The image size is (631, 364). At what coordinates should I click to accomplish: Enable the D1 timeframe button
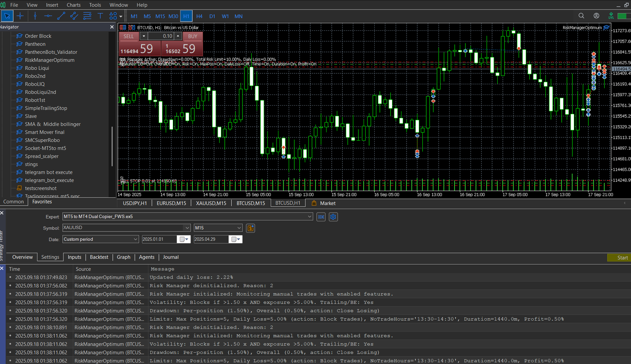(212, 16)
